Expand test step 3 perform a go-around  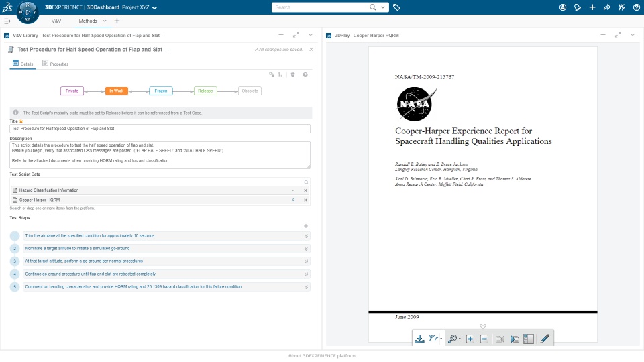306,261
